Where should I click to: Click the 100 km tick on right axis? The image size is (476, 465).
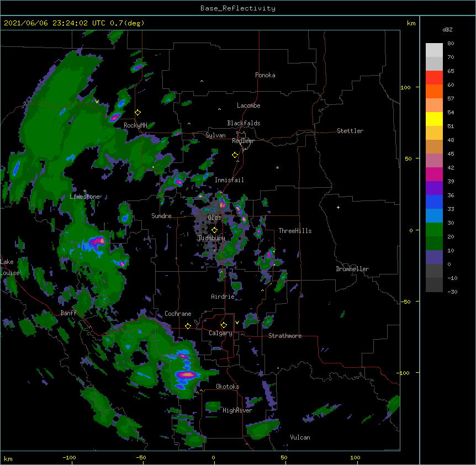(x=405, y=87)
